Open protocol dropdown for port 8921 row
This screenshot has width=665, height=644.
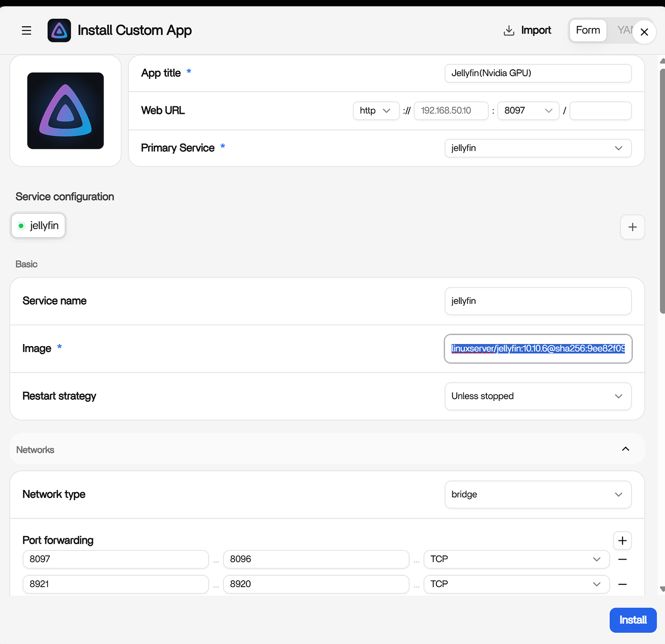[516, 584]
